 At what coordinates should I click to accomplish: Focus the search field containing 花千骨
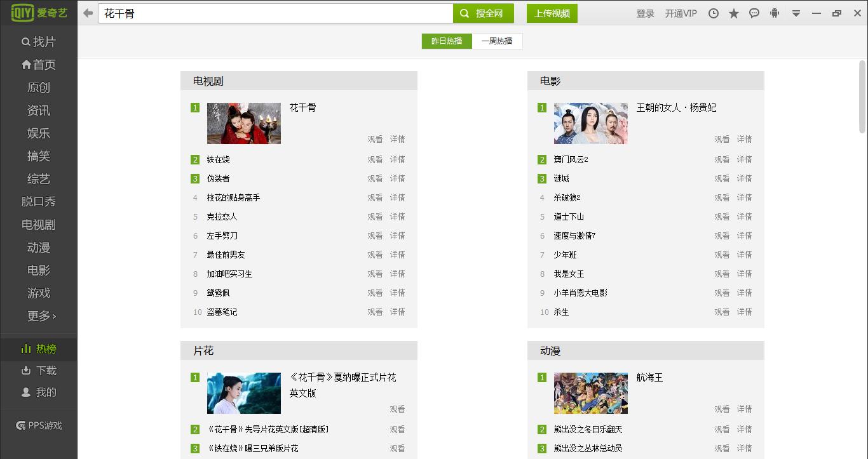(x=275, y=13)
